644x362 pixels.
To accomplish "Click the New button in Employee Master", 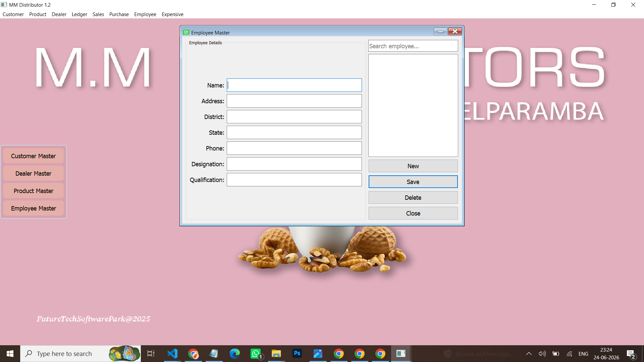I will point(413,166).
